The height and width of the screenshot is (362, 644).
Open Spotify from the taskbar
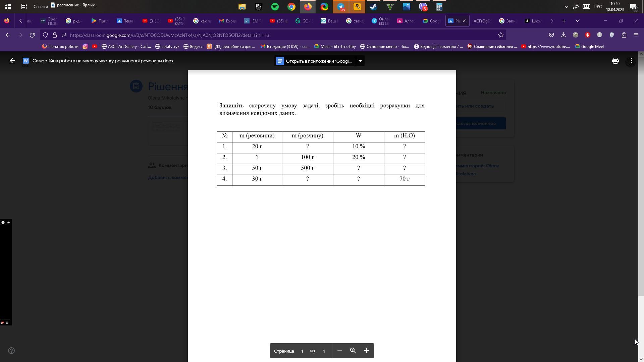click(275, 7)
